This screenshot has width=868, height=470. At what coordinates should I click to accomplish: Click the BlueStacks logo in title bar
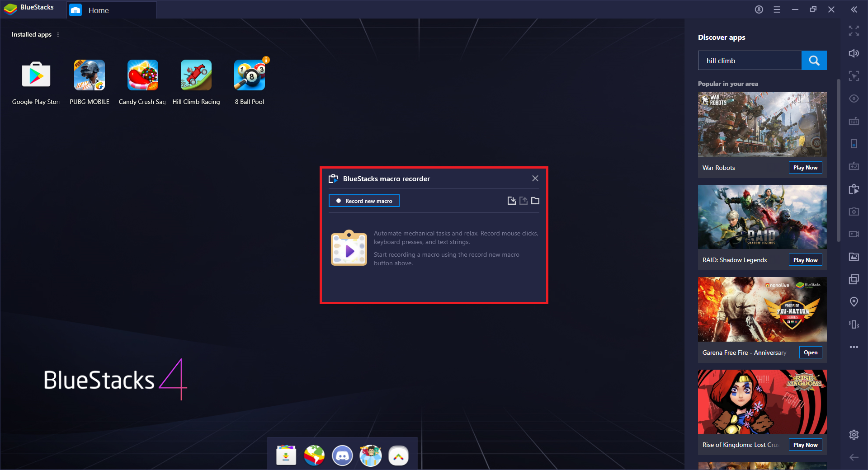(x=10, y=9)
